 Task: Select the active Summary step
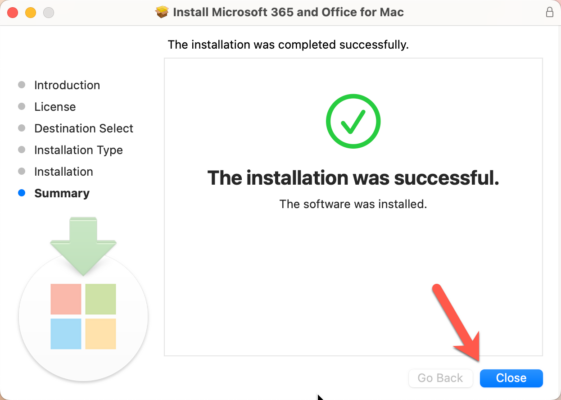(x=62, y=193)
